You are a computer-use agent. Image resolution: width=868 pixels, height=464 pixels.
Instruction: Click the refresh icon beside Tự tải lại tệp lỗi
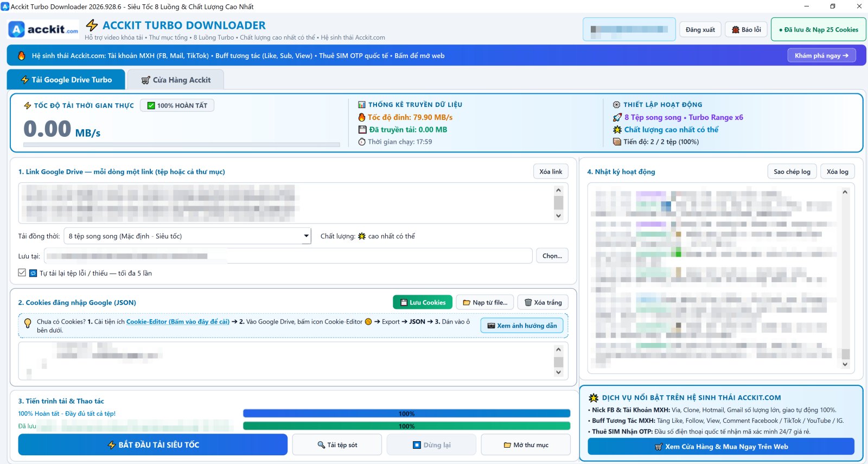[33, 273]
